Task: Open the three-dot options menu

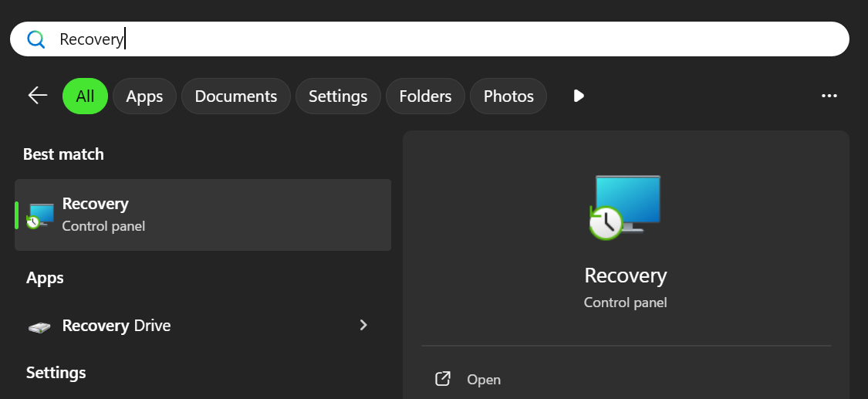Action: [829, 96]
